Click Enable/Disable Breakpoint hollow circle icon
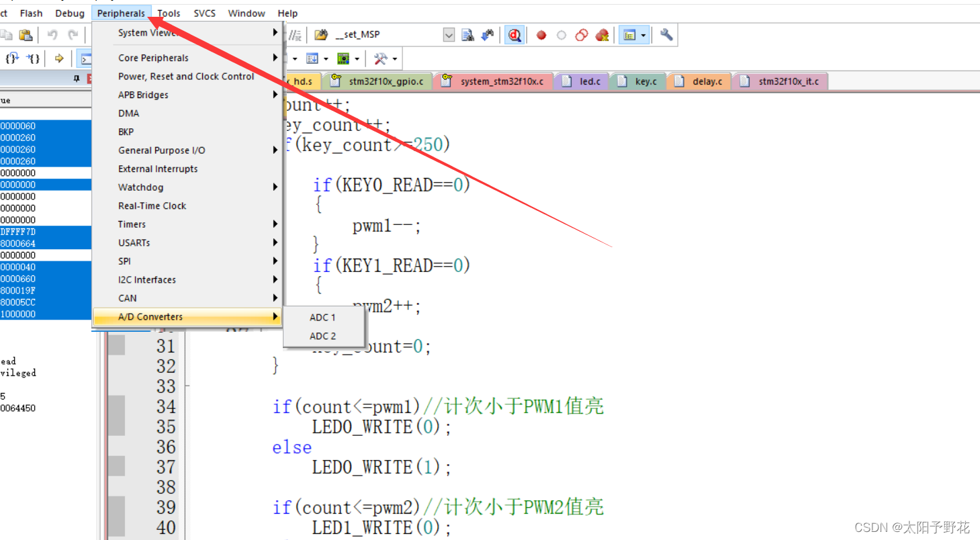Viewport: 980px width, 540px height. click(562, 35)
